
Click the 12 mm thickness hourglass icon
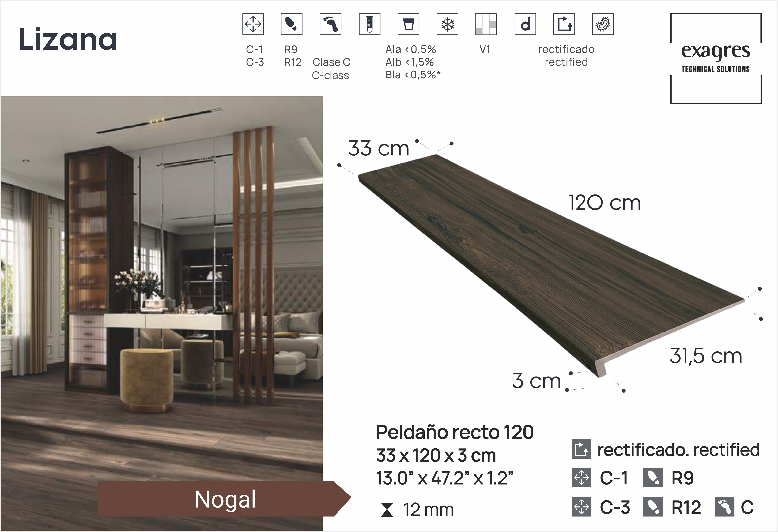tap(387, 510)
